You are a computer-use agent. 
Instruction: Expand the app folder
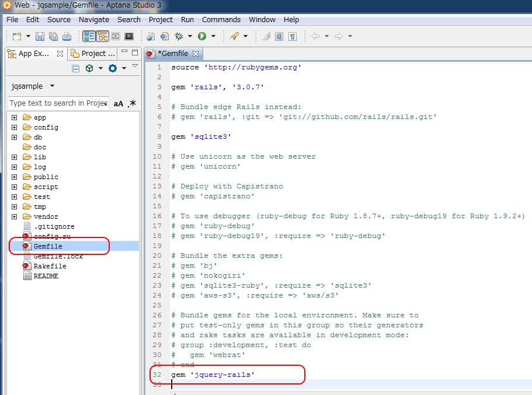pyautogui.click(x=14, y=117)
